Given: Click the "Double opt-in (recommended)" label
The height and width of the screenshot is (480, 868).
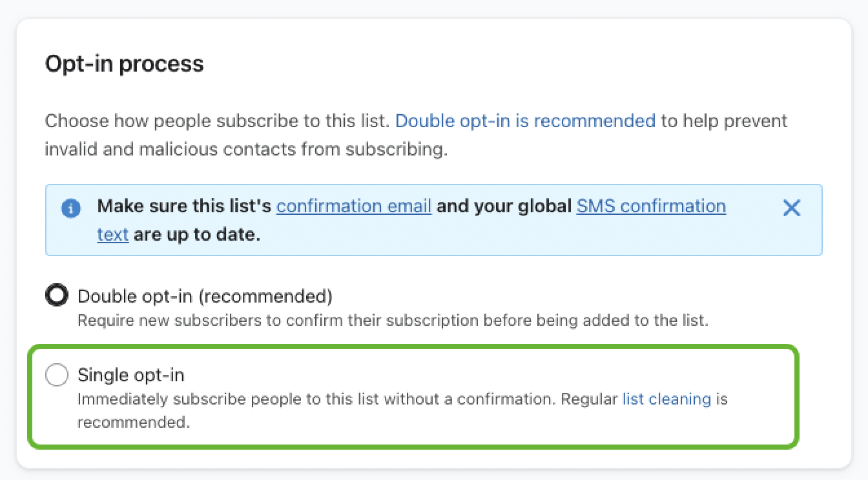Looking at the screenshot, I should coord(205,296).
